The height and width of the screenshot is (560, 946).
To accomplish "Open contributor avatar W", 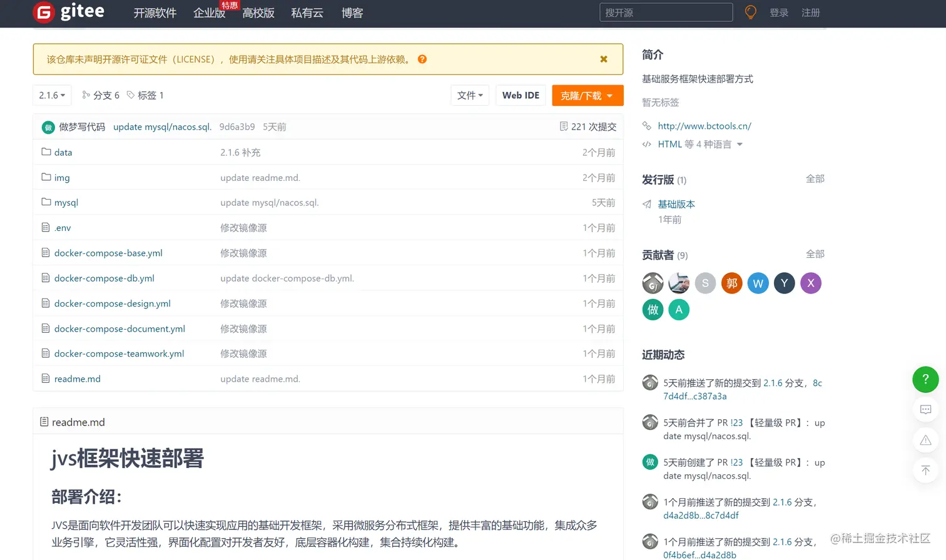I will (758, 283).
